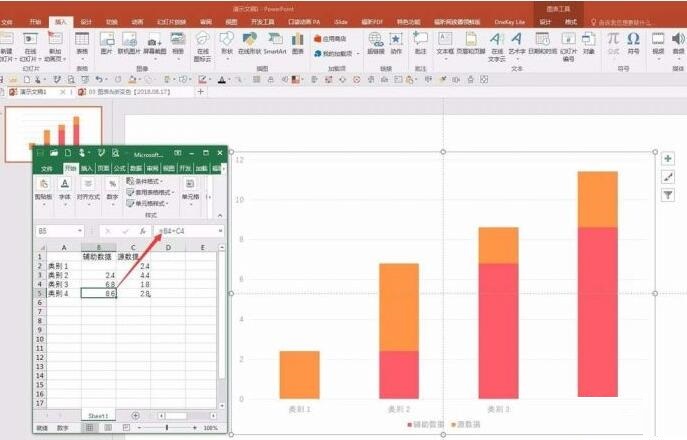The height and width of the screenshot is (440, 687).
Task: Click the 联机图片 online pictures icon
Action: pos(129,43)
